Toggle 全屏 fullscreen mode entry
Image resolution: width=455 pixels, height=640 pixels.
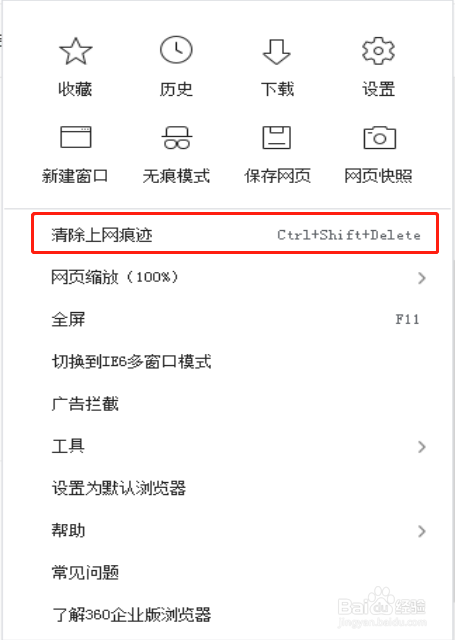[235, 319]
